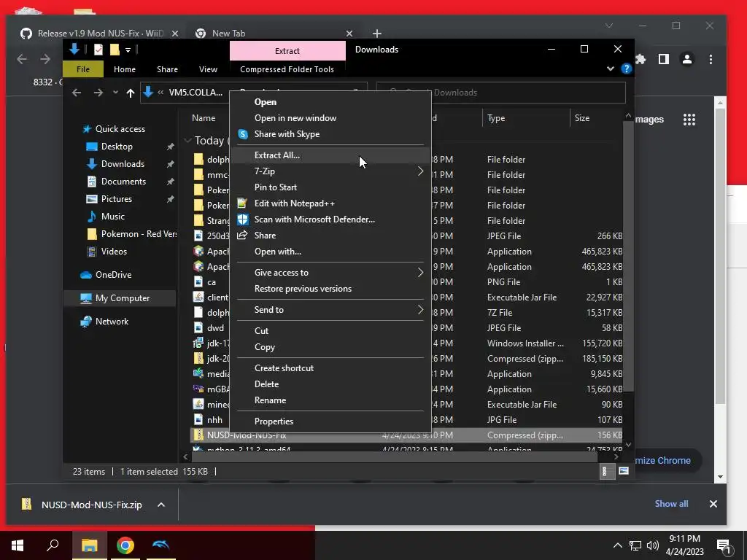Screen dimensions: 747x560
Task: Open Chrome Extensions puzzle icon
Action: click(640, 59)
